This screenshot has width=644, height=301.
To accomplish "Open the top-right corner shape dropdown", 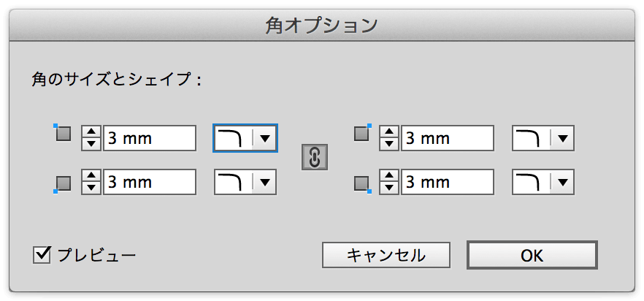I will point(543,138).
